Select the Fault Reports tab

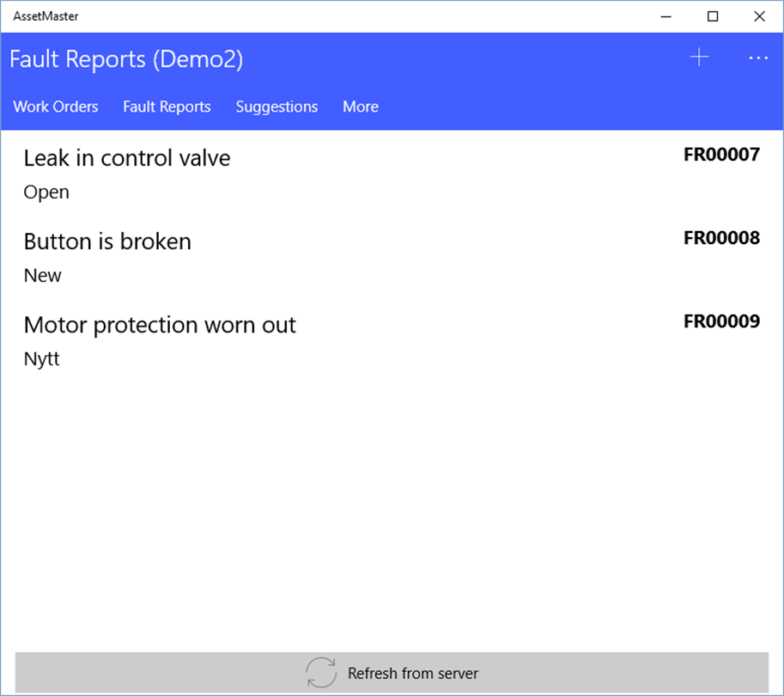[x=167, y=107]
